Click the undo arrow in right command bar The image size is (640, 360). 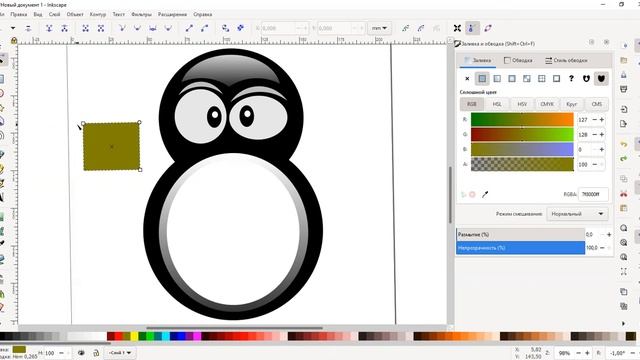pos(623,144)
